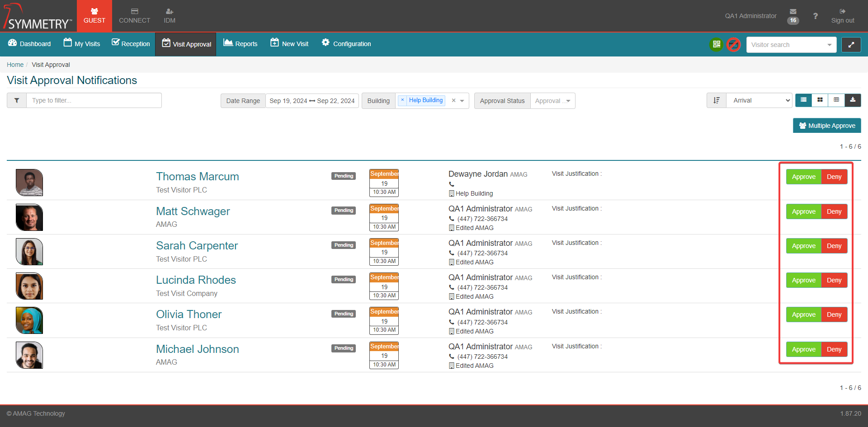Approve Thomas Marcum's visit
The image size is (868, 427).
(x=804, y=177)
